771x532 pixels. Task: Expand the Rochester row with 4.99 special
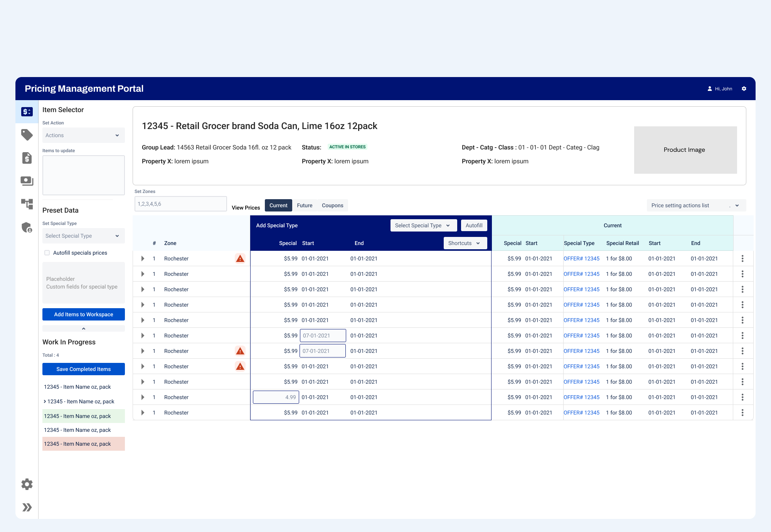(x=143, y=397)
